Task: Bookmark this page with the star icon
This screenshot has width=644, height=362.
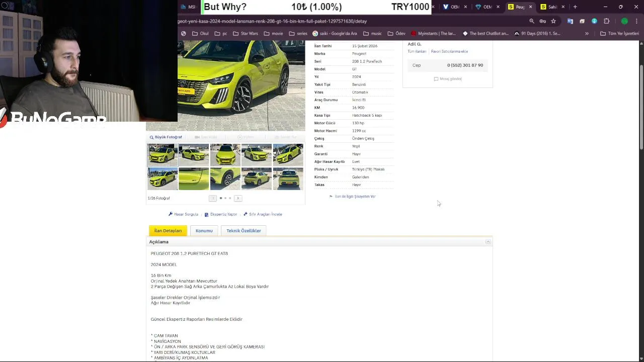Action: [553, 21]
